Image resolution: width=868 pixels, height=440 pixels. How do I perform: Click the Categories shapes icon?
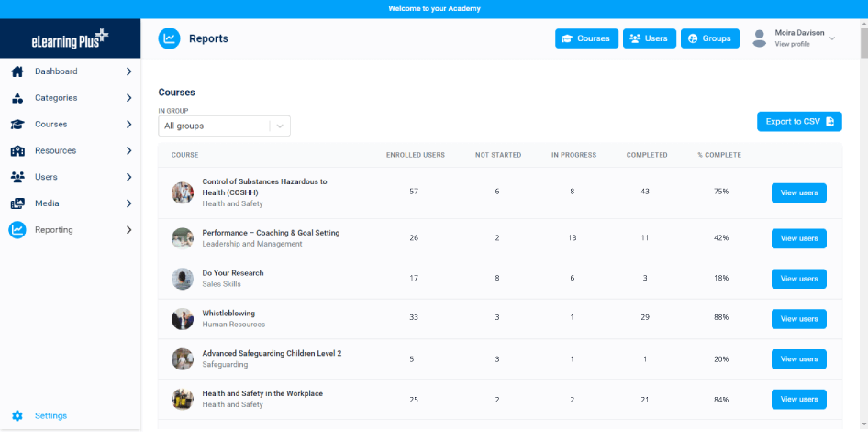click(17, 98)
